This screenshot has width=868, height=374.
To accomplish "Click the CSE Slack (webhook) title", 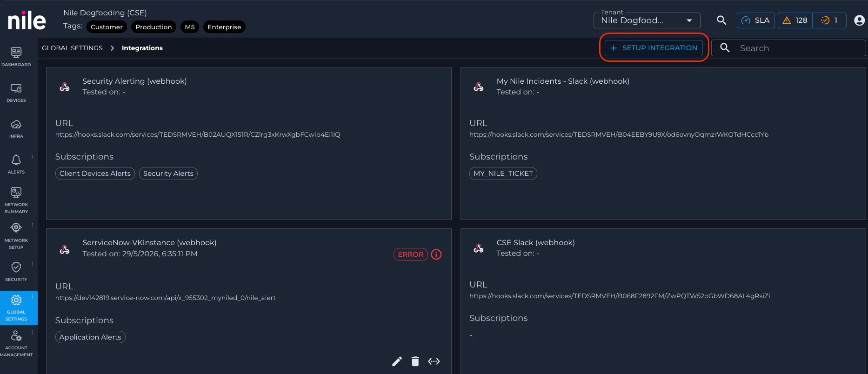I will pyautogui.click(x=535, y=242).
